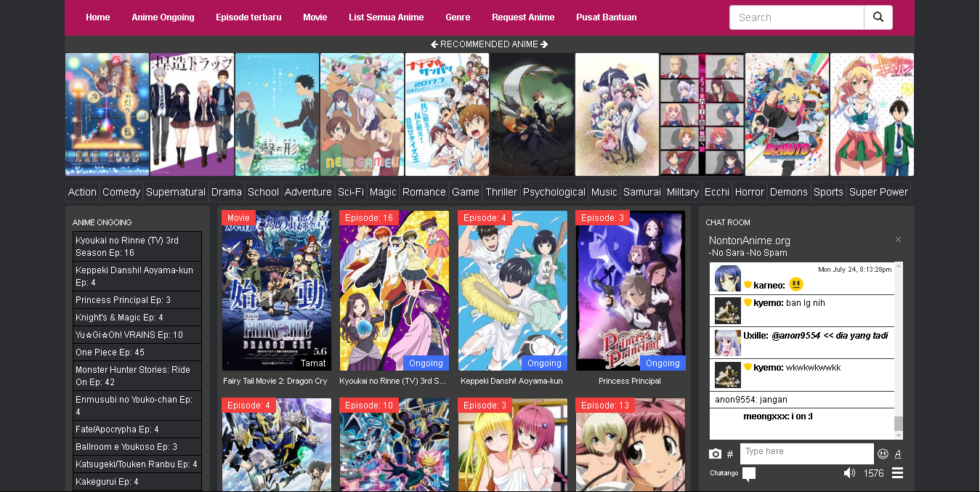
Task: Select the Sci-Fi genre
Action: 351,192
